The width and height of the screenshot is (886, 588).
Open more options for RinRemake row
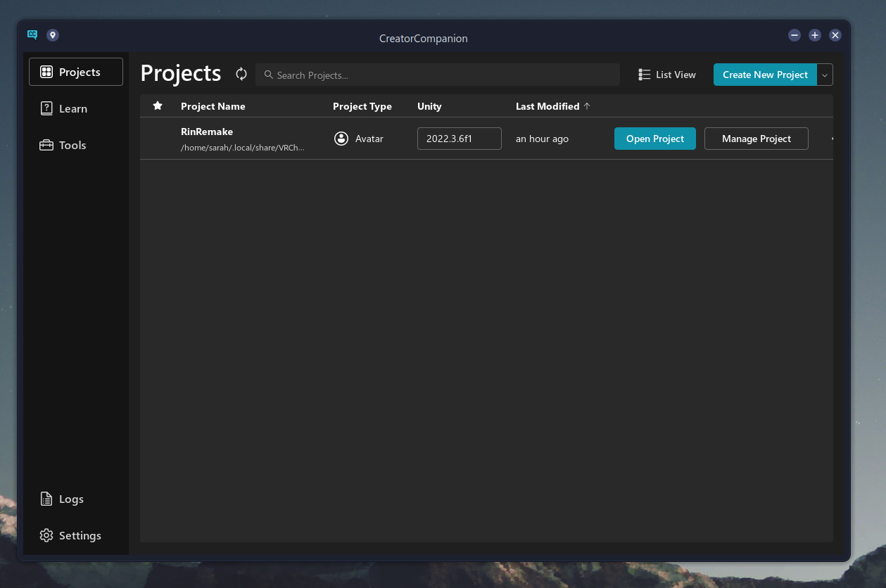(831, 139)
